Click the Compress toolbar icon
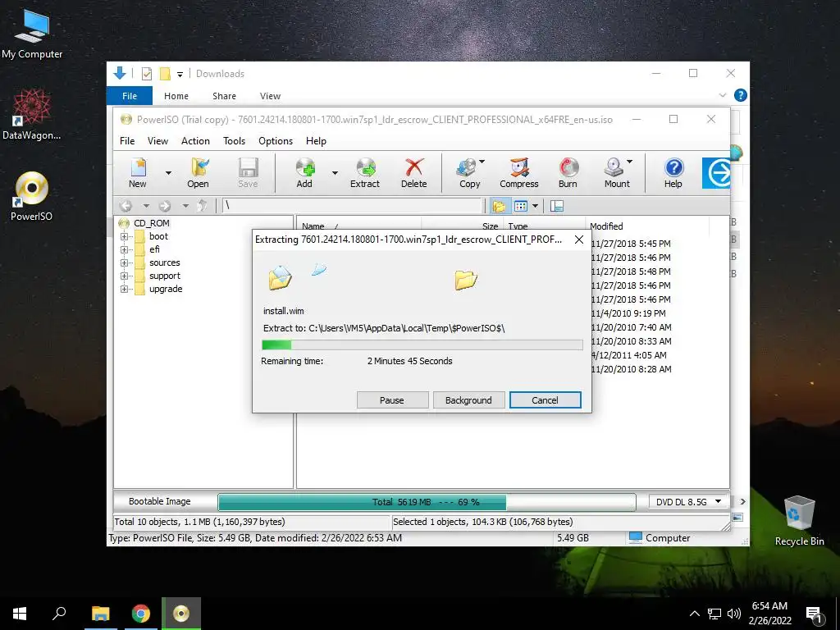 (519, 172)
